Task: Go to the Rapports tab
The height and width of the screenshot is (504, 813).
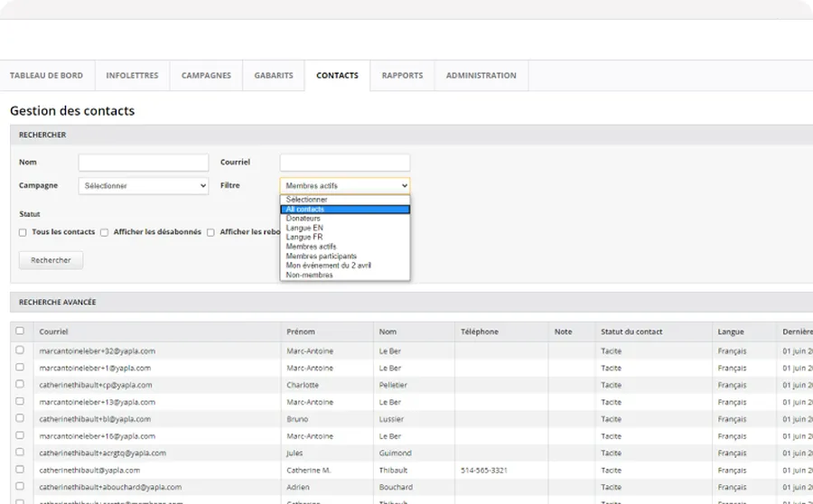Action: 402,76
